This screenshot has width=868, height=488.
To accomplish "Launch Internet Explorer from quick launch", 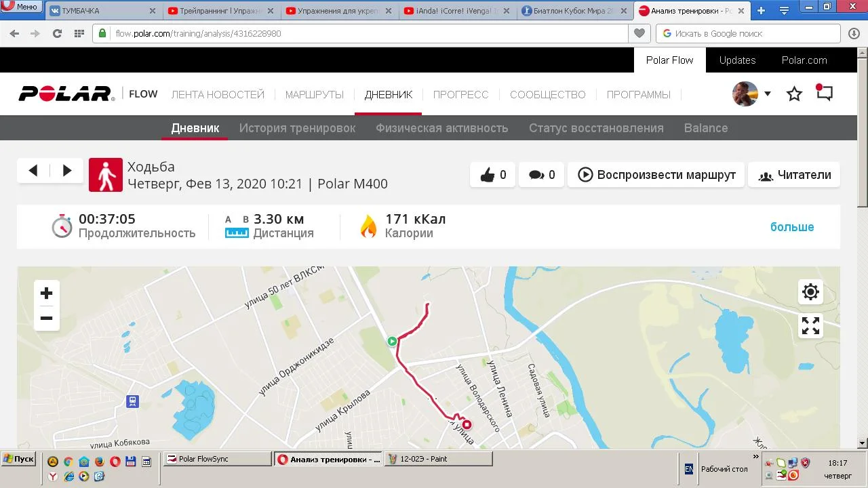I will (68, 476).
